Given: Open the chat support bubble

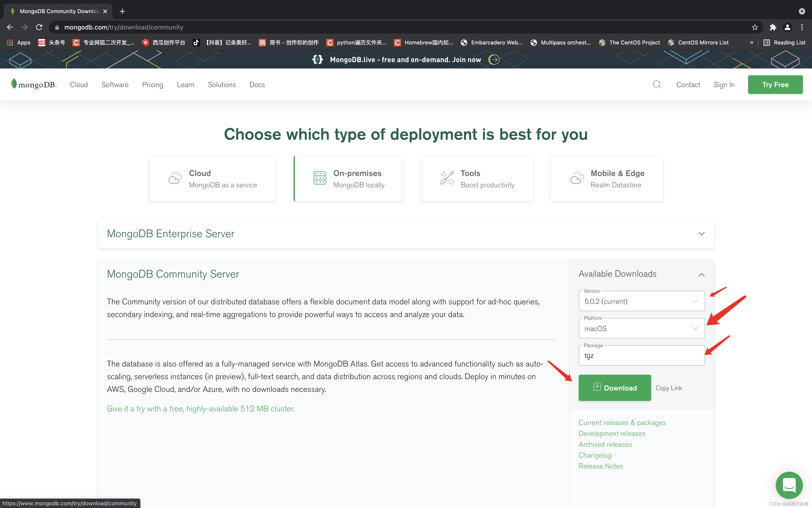Looking at the screenshot, I should 789,485.
